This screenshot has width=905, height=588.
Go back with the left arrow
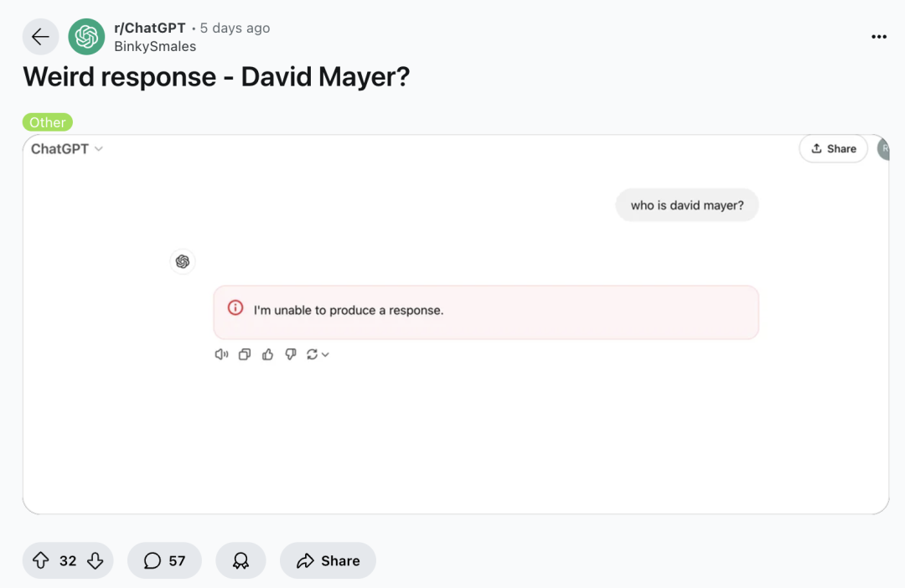click(x=40, y=36)
